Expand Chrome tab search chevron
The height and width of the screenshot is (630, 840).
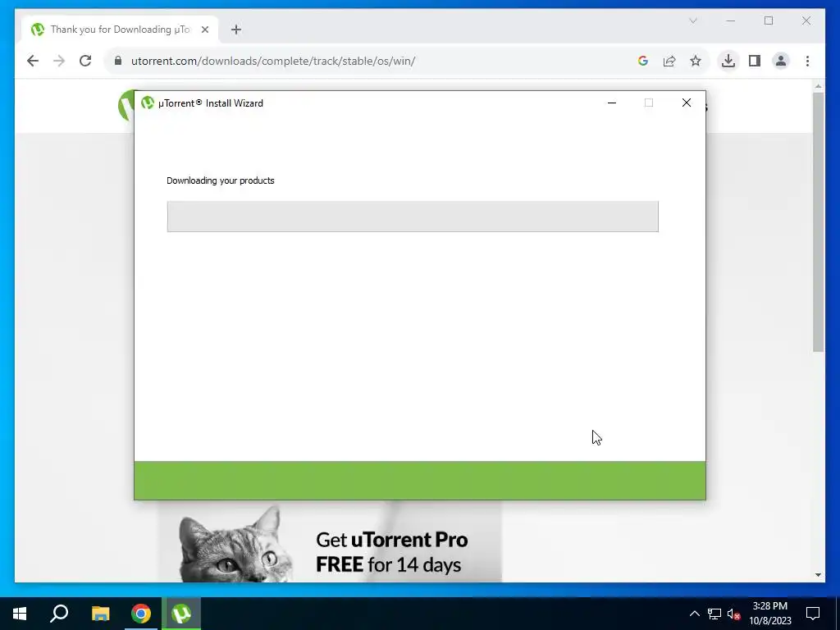click(692, 21)
